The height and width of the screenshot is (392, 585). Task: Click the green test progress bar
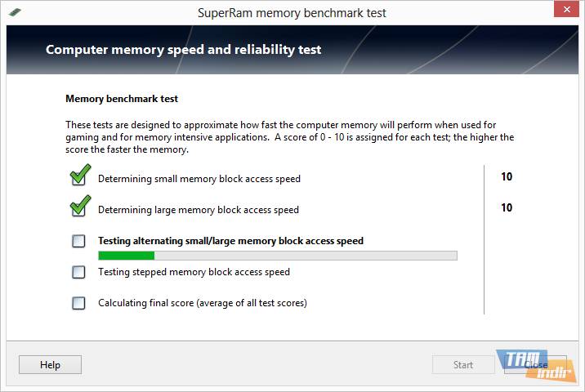point(277,256)
